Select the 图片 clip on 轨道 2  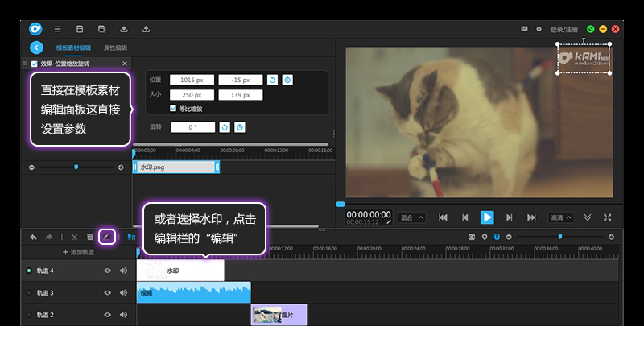pos(279,315)
